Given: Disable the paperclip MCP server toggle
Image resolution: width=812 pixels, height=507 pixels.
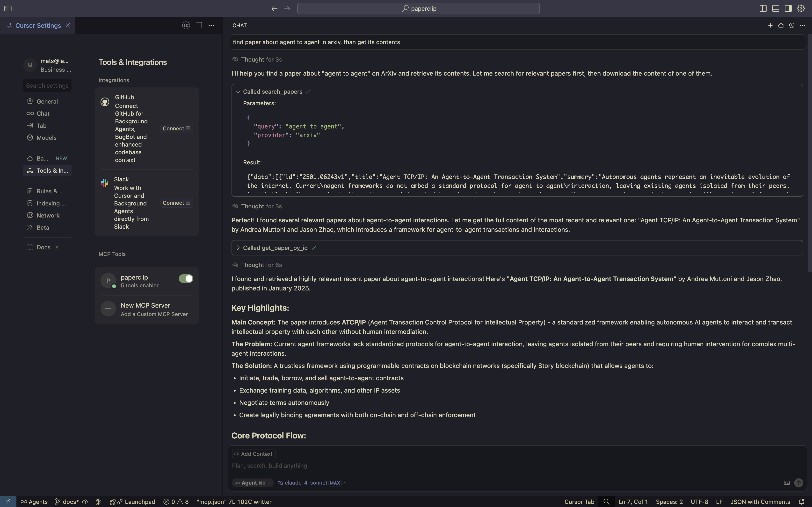Looking at the screenshot, I should point(186,278).
